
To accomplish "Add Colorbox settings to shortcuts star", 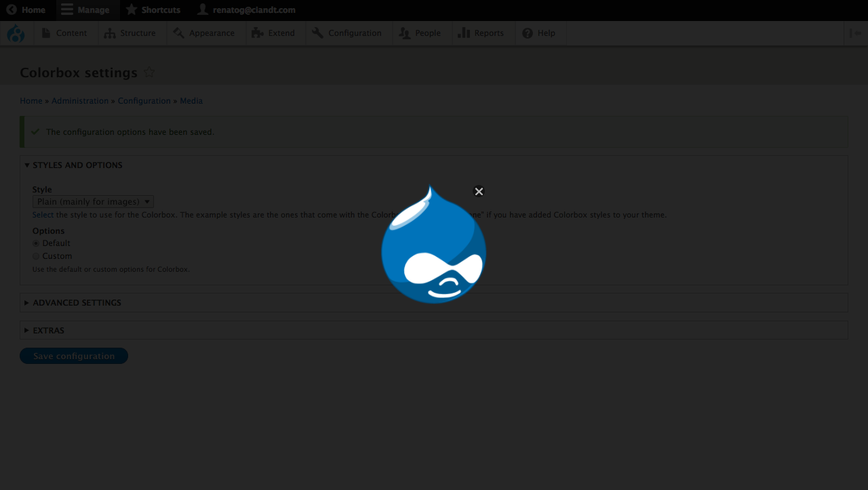I will click(x=149, y=73).
